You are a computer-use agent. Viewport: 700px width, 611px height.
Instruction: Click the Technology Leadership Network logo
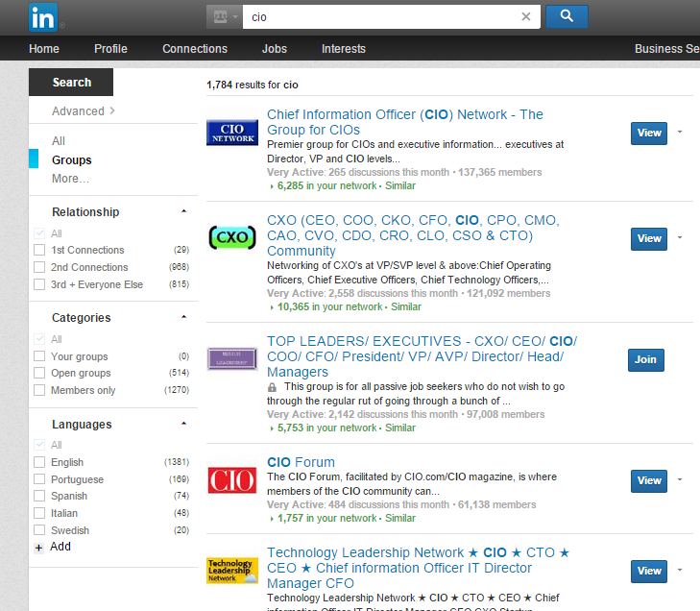232,571
